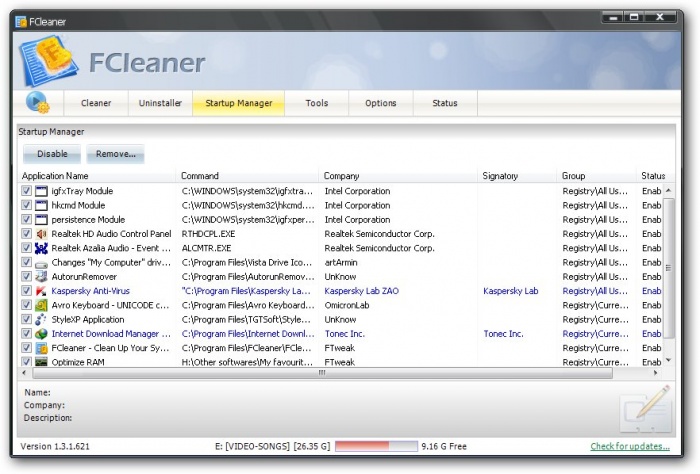The width and height of the screenshot is (700, 474).
Task: Click the StyleXP Application icon
Action: [x=41, y=320]
